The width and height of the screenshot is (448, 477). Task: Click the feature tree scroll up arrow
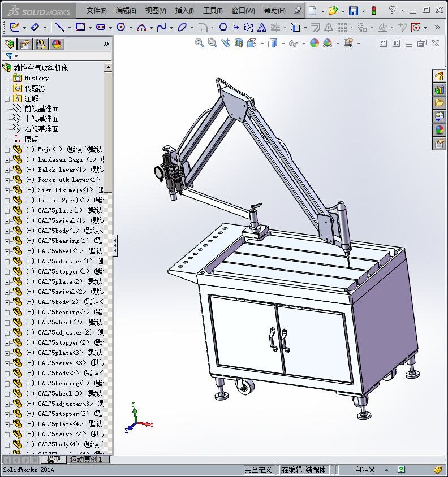click(108, 67)
